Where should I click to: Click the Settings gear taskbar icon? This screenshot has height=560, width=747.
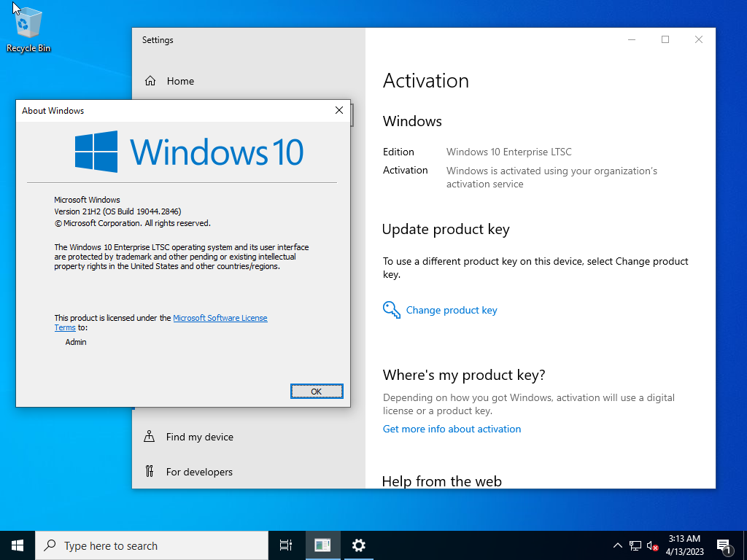(x=358, y=545)
